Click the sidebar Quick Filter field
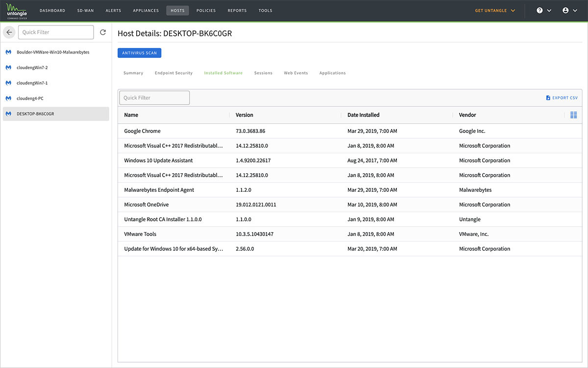Image resolution: width=588 pixels, height=368 pixels. coord(56,32)
